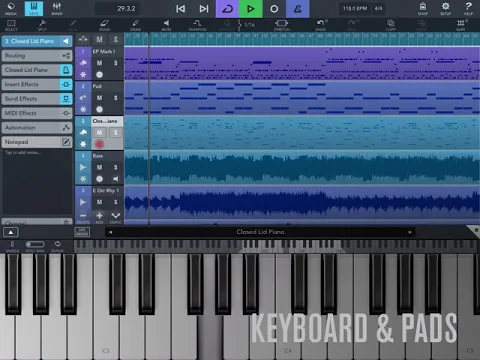
Task: Click the 29.3.2 position display
Action: click(117, 9)
